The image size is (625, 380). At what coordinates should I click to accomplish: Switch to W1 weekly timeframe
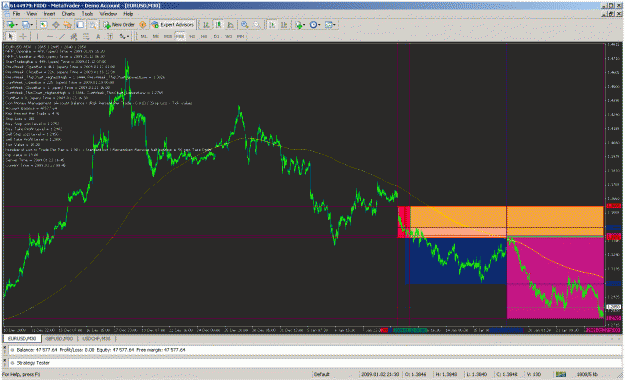[228, 36]
